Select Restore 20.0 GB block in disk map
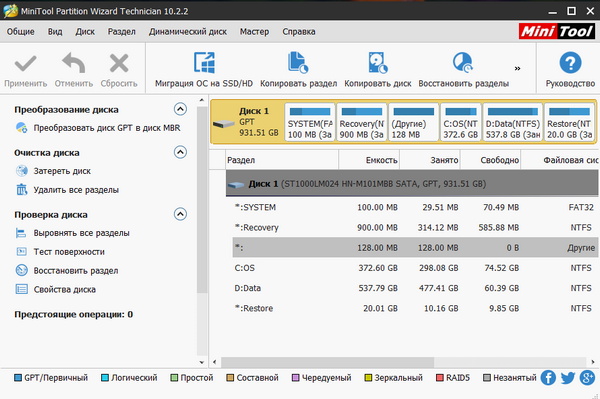Image resolution: width=600 pixels, height=399 pixels. (x=569, y=122)
